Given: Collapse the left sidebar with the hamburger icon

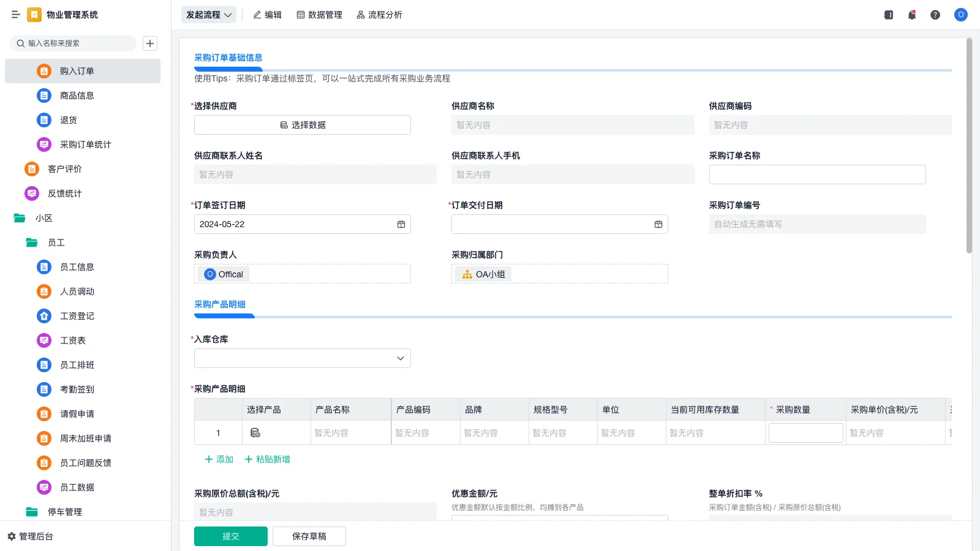Looking at the screenshot, I should (16, 15).
